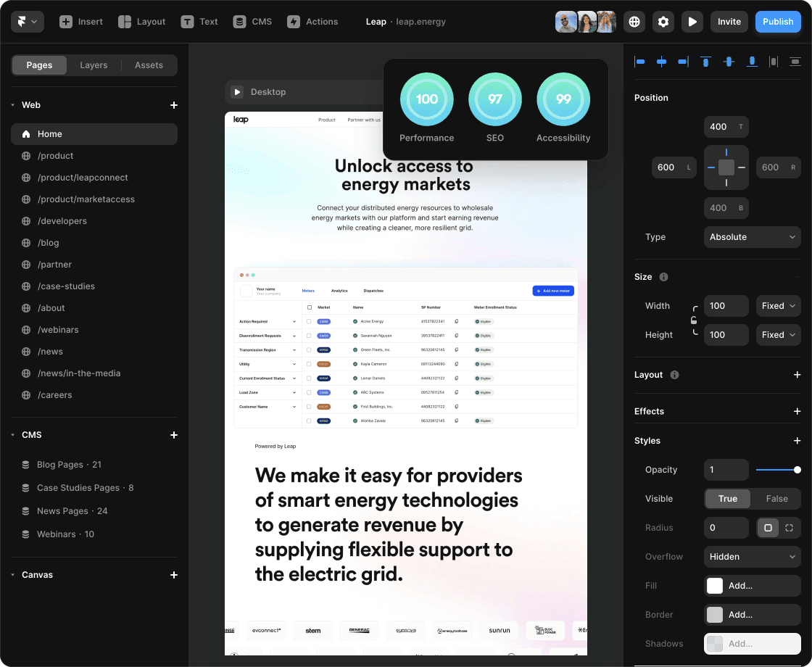
Task: Switch to the Layers tab
Action: [x=94, y=65]
